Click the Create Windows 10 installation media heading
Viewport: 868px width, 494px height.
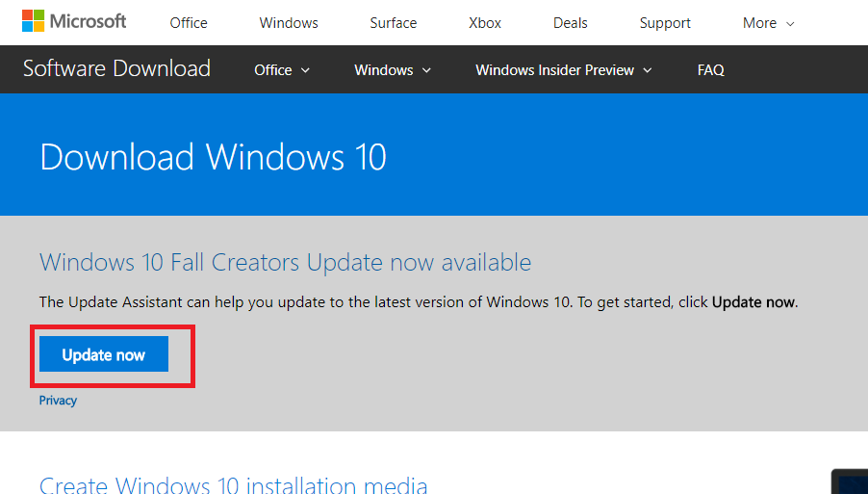point(233,484)
